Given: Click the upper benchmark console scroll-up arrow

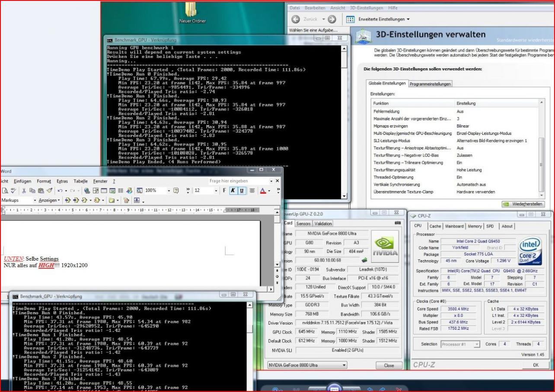Looking at the screenshot, I should point(344,48).
